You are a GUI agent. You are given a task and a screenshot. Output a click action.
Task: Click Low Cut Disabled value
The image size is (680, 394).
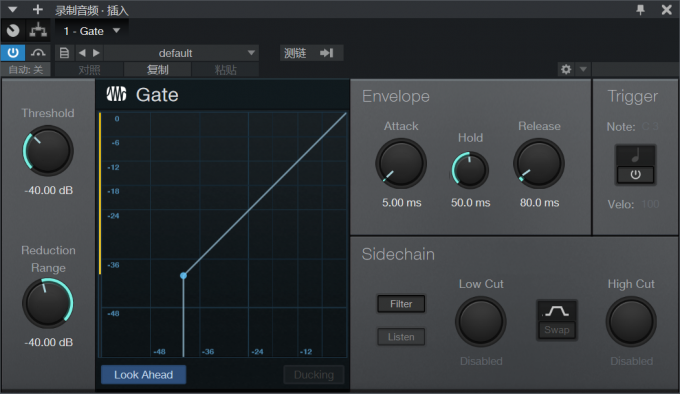point(481,361)
